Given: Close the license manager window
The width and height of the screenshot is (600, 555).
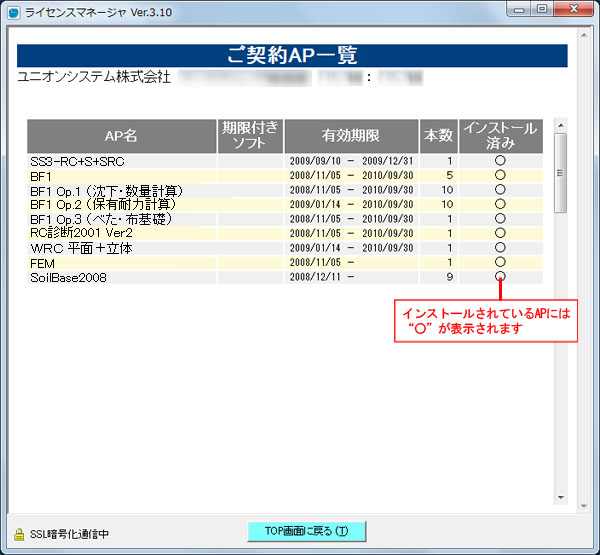Looking at the screenshot, I should (x=573, y=10).
